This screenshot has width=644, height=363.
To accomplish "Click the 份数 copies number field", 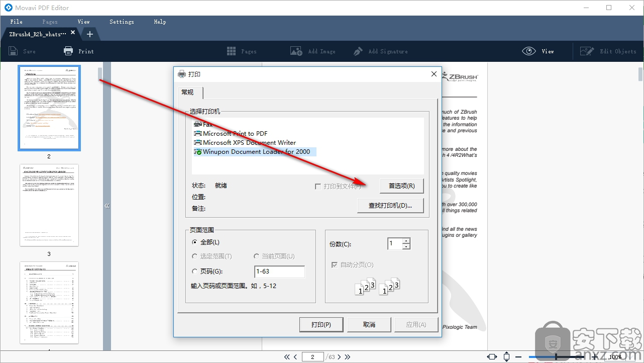I will coord(395,244).
